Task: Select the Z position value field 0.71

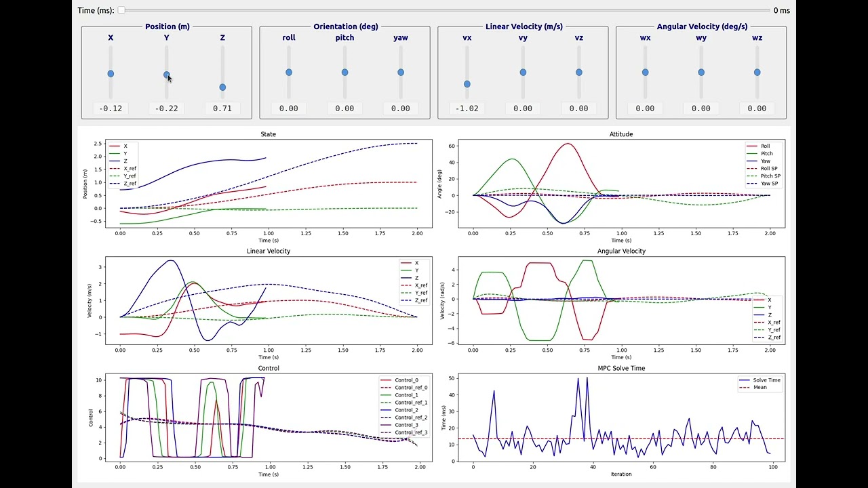Action: [x=222, y=108]
